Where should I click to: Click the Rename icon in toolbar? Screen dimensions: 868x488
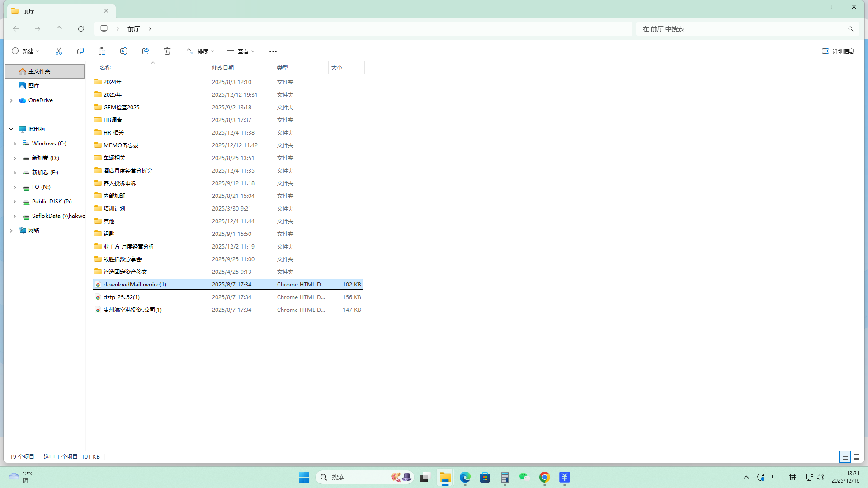pyautogui.click(x=124, y=51)
